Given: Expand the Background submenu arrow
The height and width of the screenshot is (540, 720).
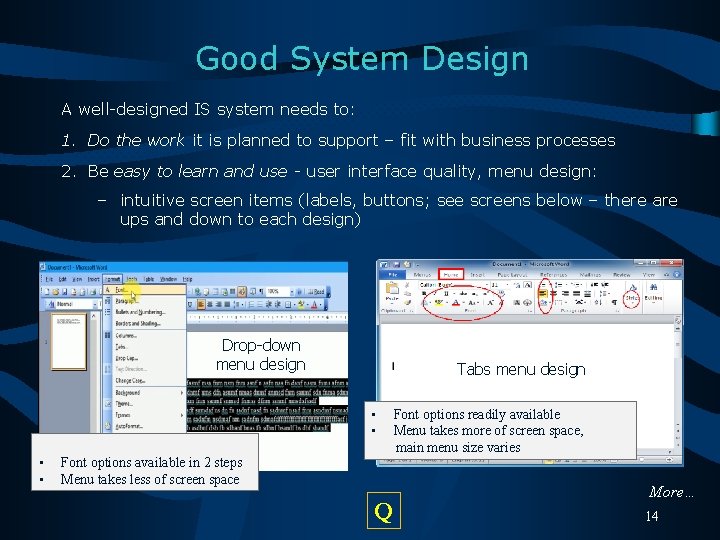Looking at the screenshot, I should click(x=182, y=393).
